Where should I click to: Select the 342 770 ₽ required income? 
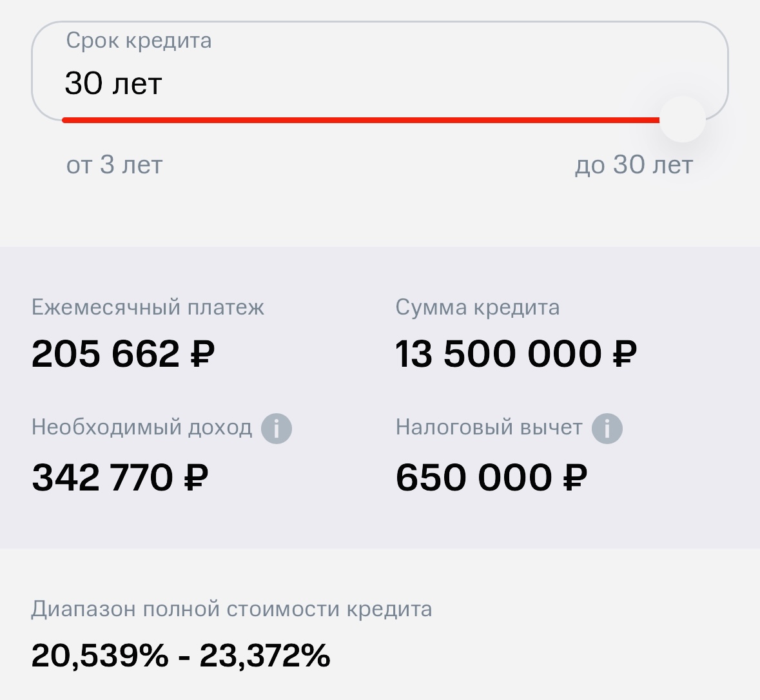tap(120, 478)
